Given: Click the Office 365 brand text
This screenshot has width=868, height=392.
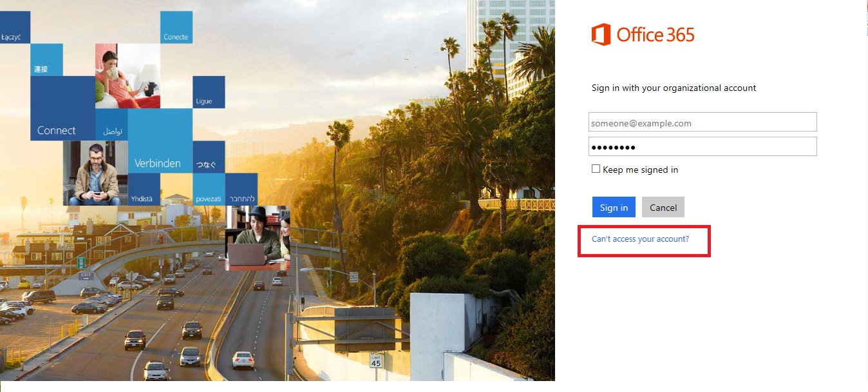Looking at the screenshot, I should 656,35.
